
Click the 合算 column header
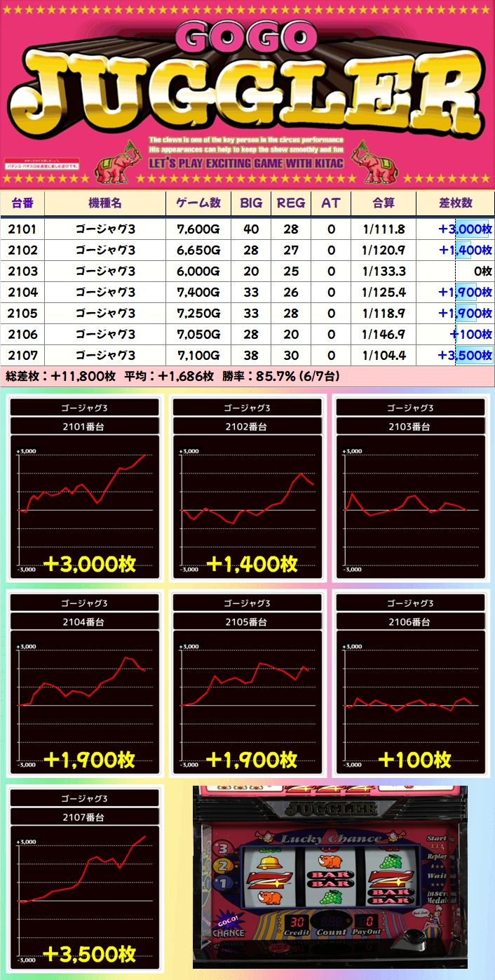(384, 203)
